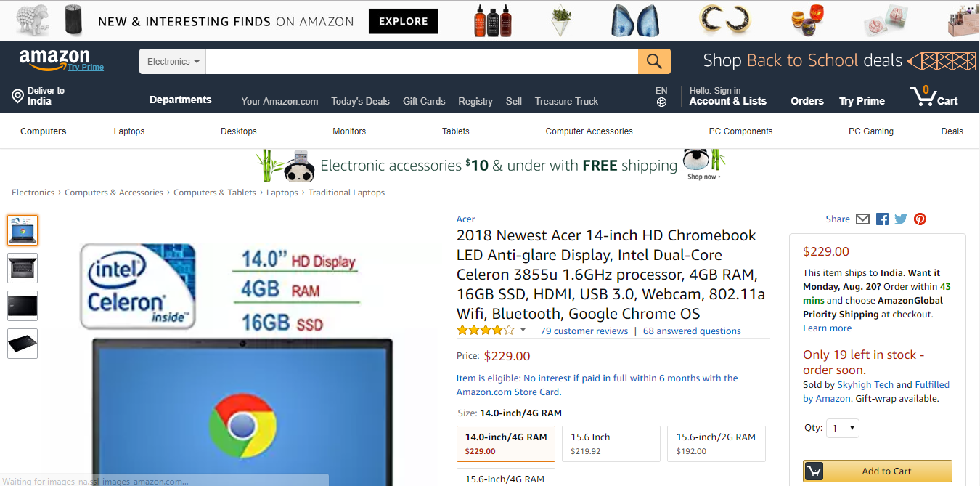The image size is (980, 486).
Task: Share product via email envelope icon
Action: point(862,219)
